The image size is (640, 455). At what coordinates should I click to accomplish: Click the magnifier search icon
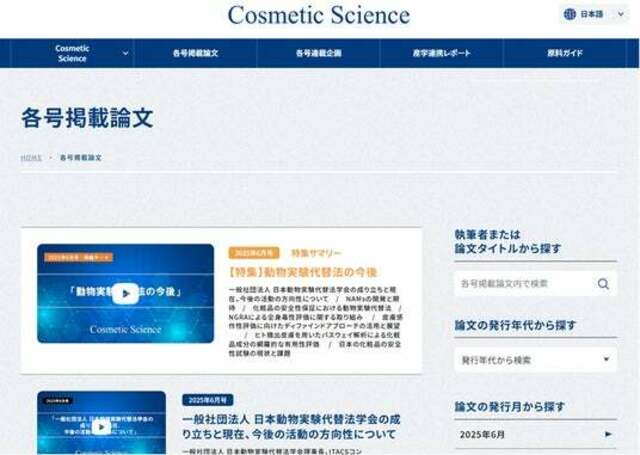603,284
